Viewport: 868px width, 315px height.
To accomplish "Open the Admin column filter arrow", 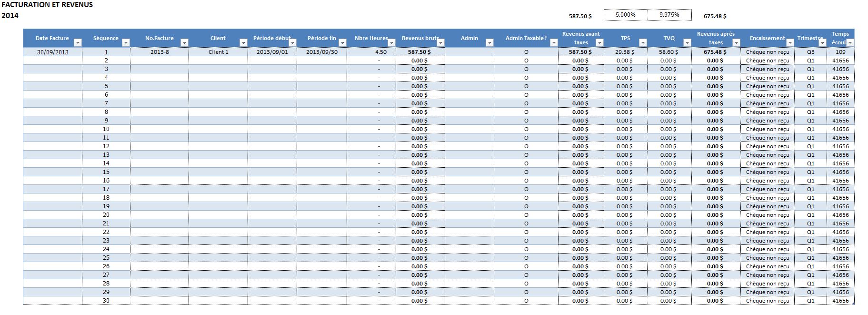I will point(489,43).
